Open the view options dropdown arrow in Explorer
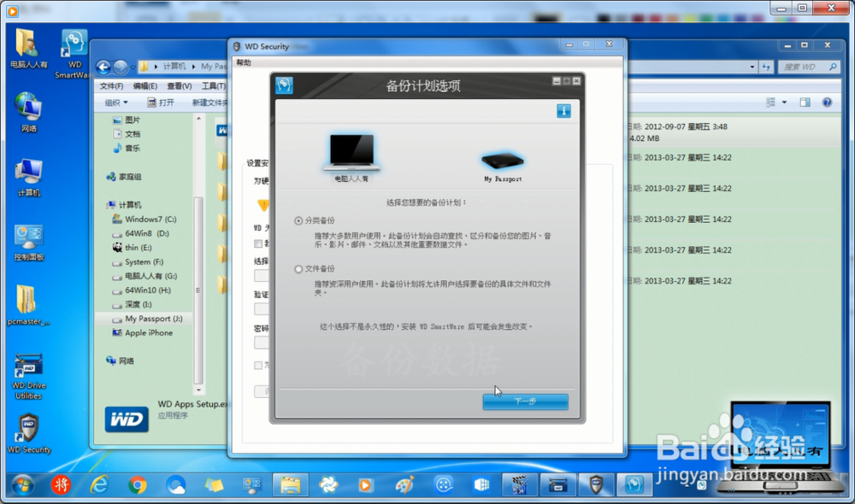The height and width of the screenshot is (504, 855). [x=784, y=103]
